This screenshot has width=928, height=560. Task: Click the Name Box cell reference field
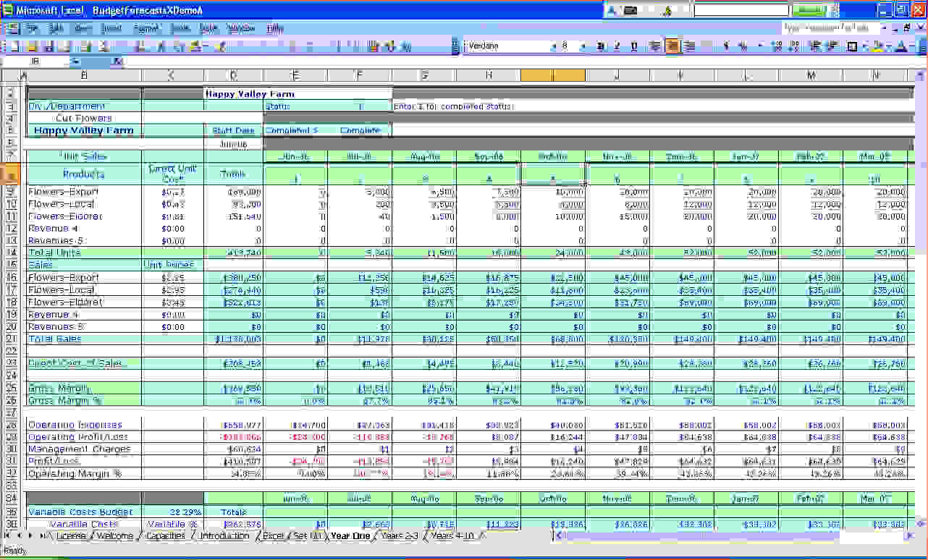coord(35,61)
